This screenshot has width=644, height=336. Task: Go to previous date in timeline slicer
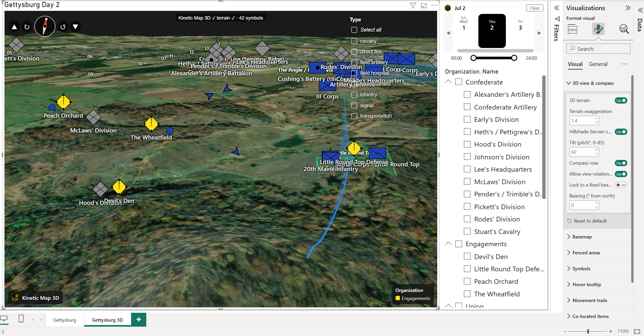[448, 33]
